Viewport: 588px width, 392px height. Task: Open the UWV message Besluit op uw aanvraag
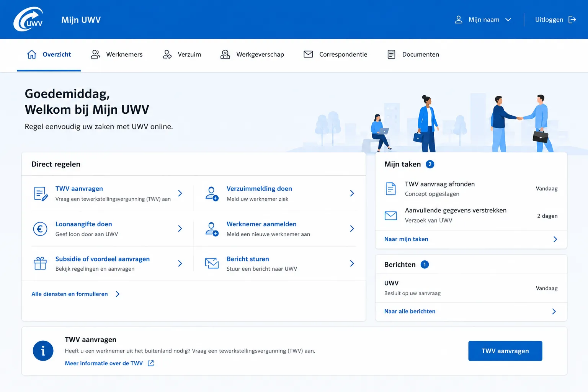tap(471, 288)
